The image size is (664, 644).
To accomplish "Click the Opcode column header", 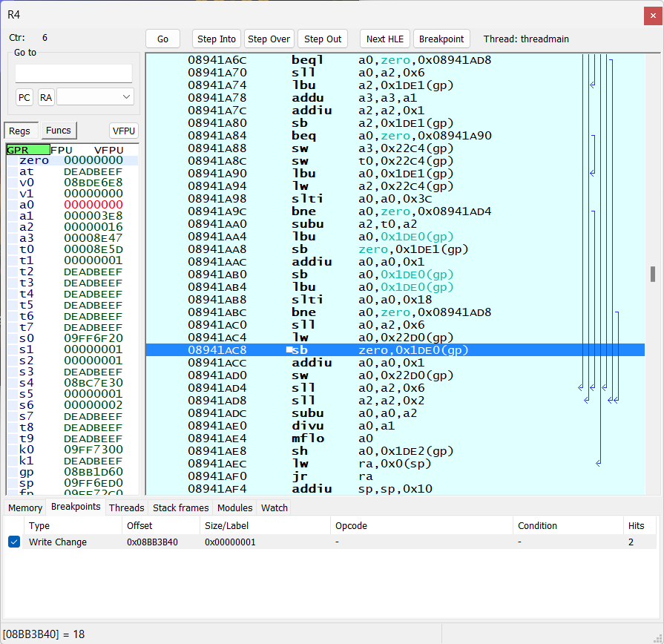I will coord(422,525).
